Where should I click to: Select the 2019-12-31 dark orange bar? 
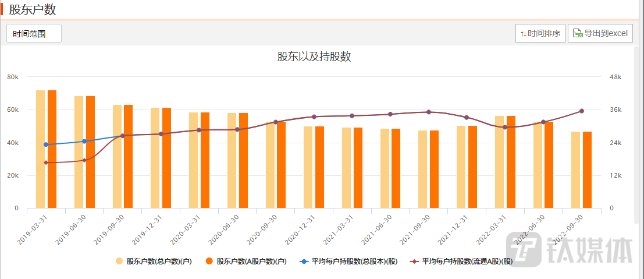pyautogui.click(x=166, y=158)
